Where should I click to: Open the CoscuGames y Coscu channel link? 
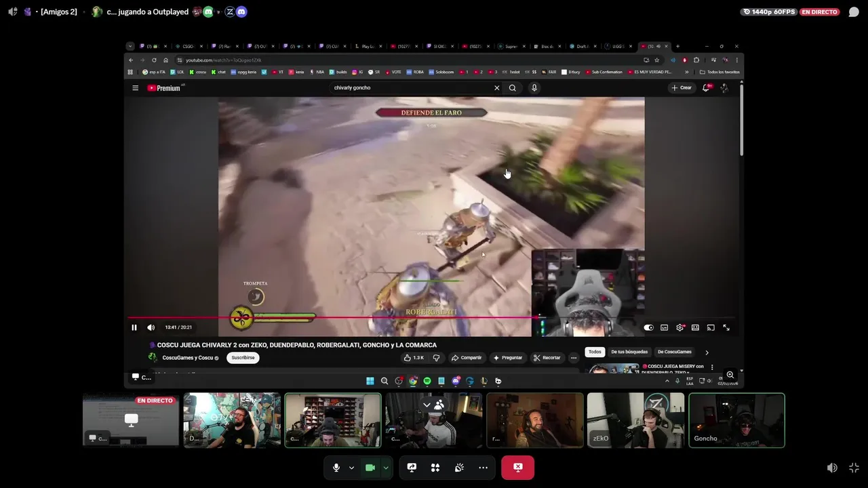pyautogui.click(x=188, y=358)
